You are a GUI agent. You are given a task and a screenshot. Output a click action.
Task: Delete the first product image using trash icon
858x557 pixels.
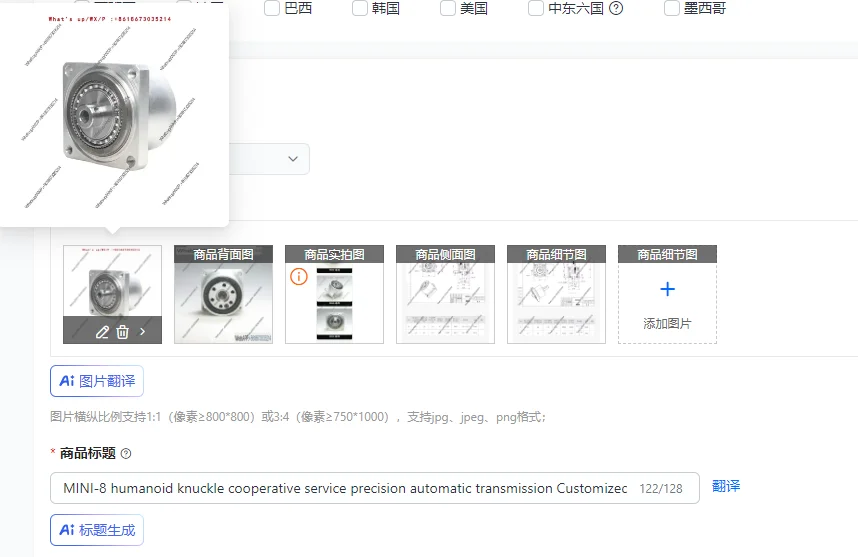123,332
